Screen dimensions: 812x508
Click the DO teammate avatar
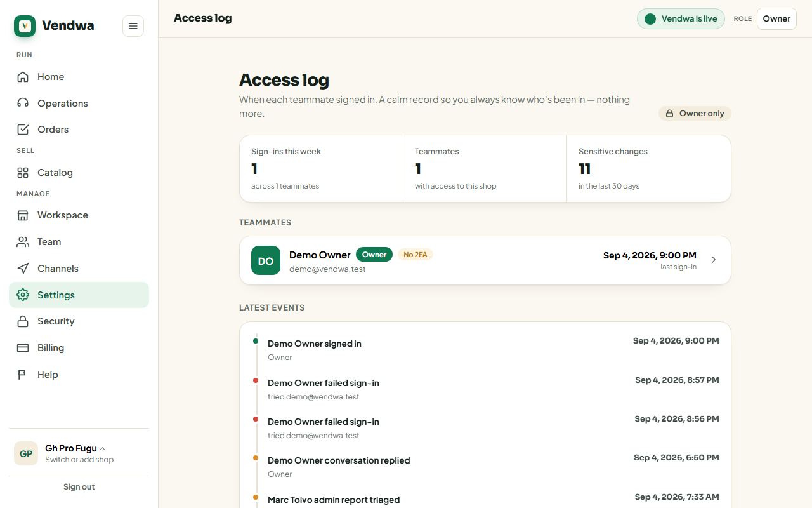tap(266, 260)
